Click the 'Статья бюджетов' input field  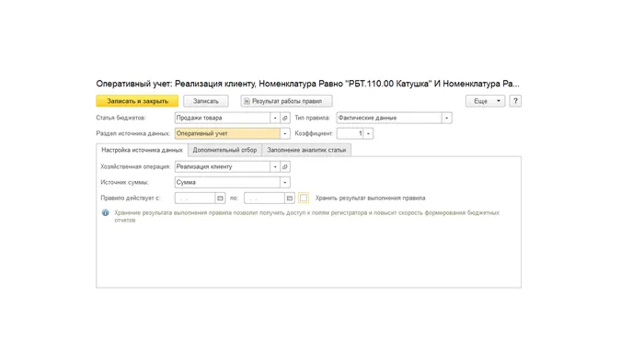[x=223, y=118]
